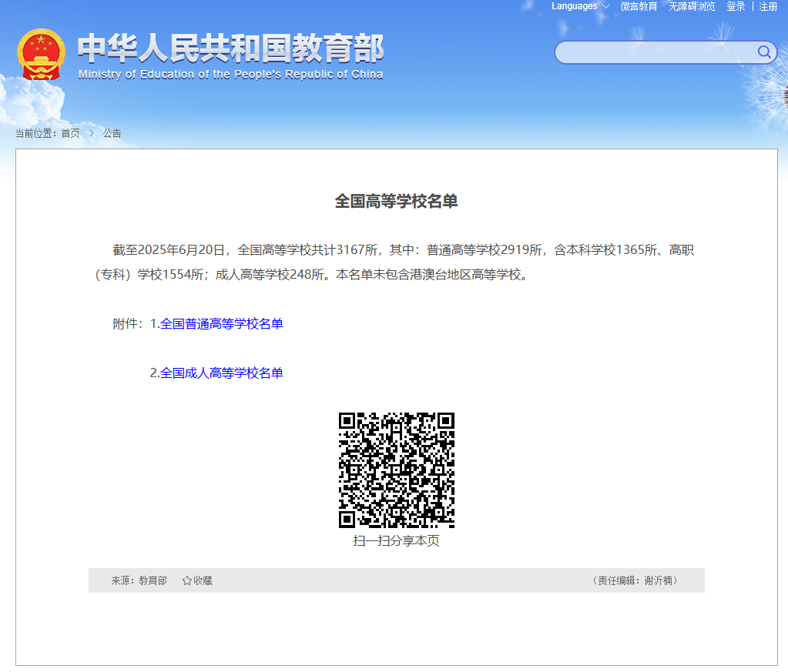Click the national emblem logo
This screenshot has height=672, width=788.
(41, 55)
